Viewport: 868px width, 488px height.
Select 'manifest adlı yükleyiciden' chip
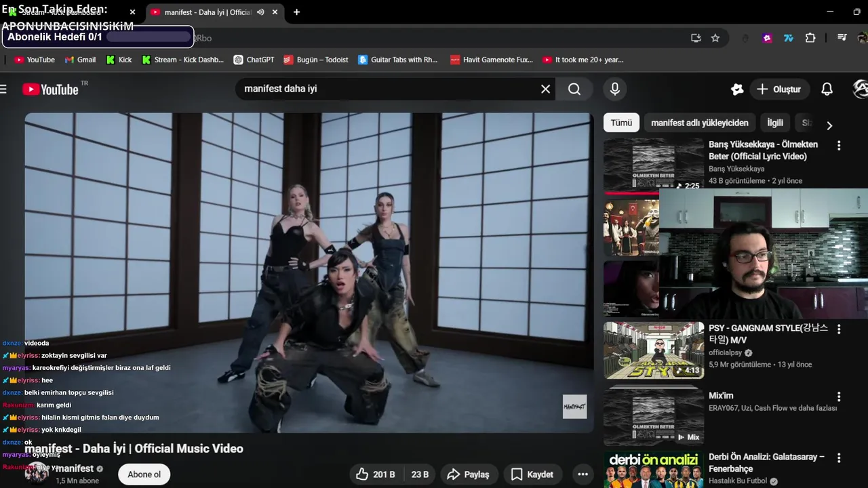699,123
